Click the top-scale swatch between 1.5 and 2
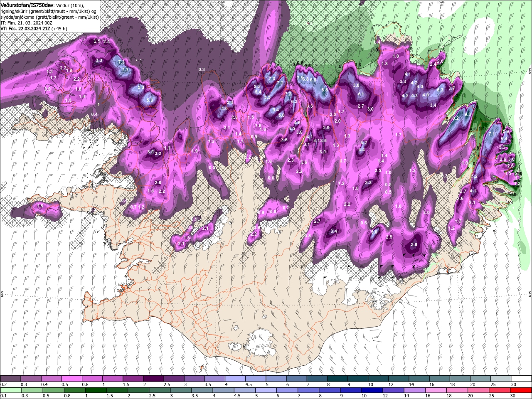Image resolution: width=532 pixels, height=399 pixels. [x=133, y=379]
